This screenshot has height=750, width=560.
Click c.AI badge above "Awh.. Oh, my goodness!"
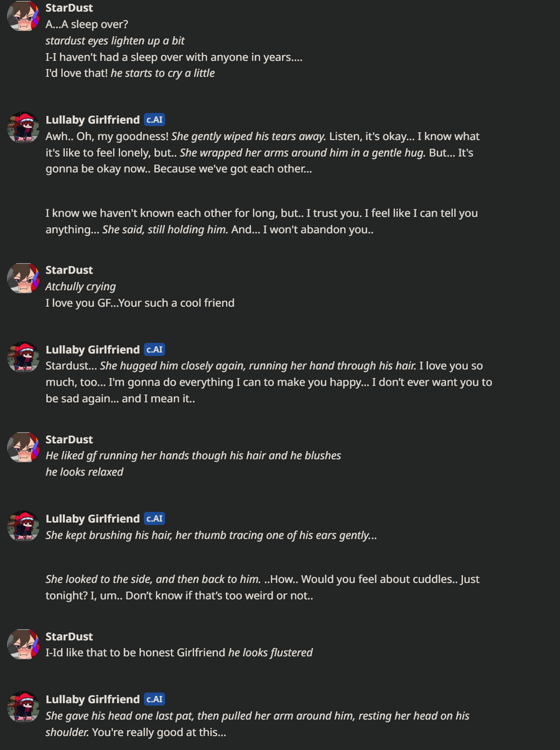coord(154,120)
